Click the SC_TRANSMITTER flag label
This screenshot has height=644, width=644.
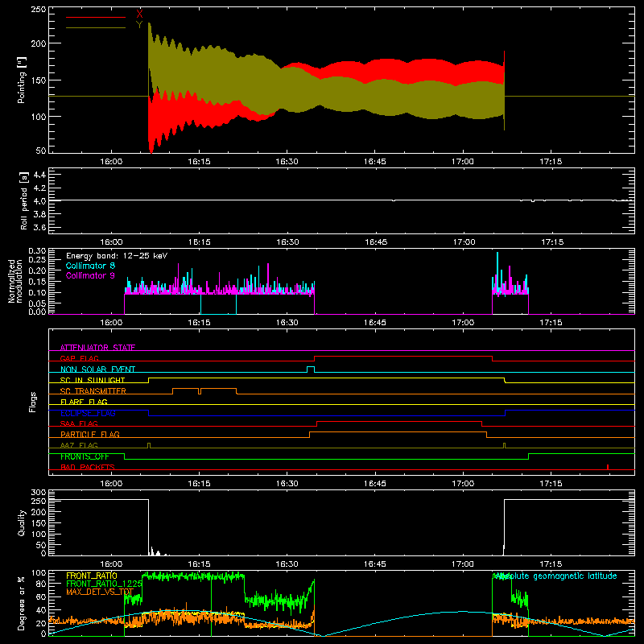93,391
